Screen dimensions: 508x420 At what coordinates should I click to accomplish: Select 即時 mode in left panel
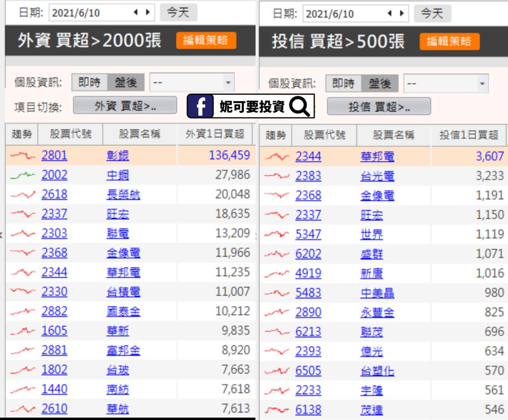pyautogui.click(x=90, y=82)
